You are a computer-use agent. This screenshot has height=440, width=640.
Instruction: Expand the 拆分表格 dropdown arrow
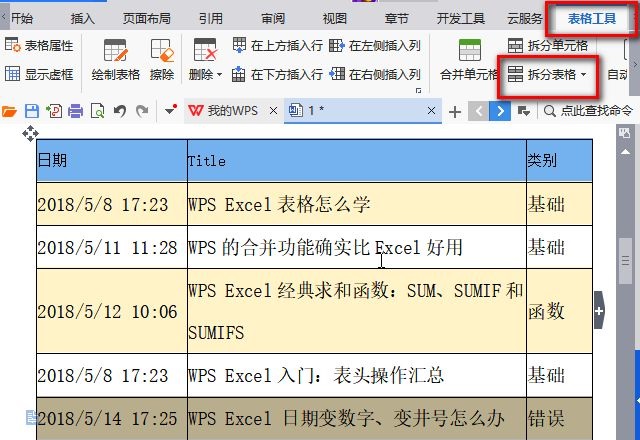(x=583, y=74)
